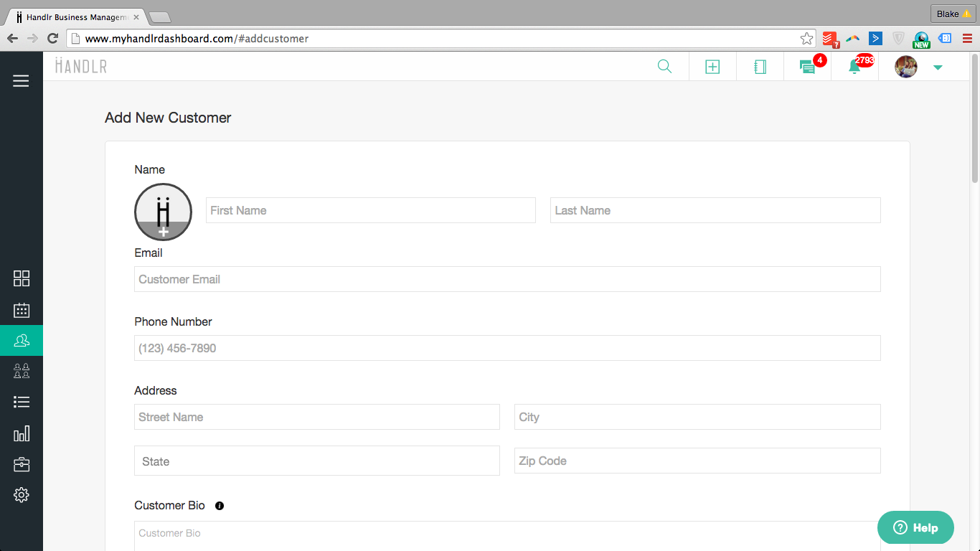Screen dimensions: 980x551
Task: Select the highlighted customers icon in sidebar
Action: 22,340
